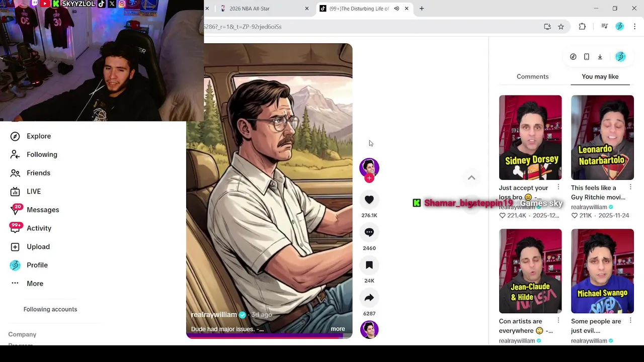This screenshot has width=644, height=362.
Task: Click the '221.4K' like count text
Action: click(x=516, y=216)
